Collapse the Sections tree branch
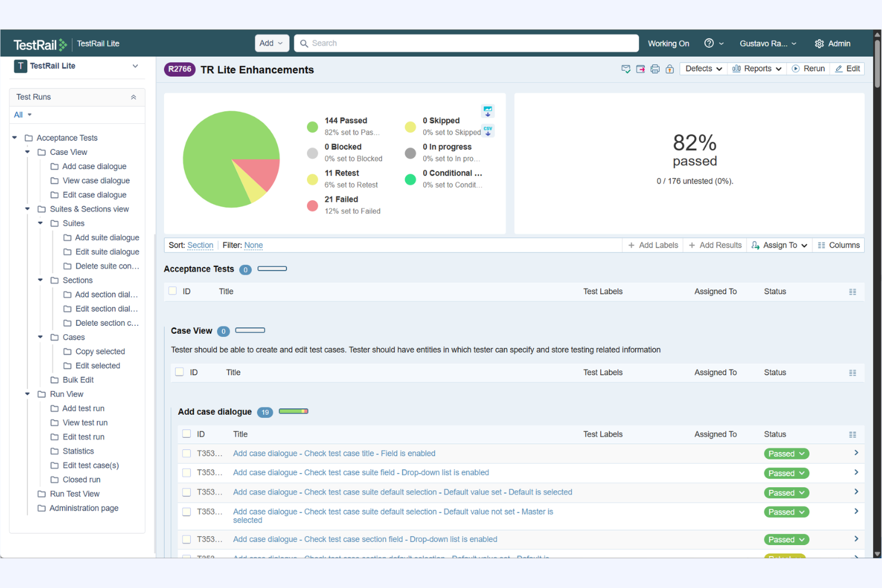The image size is (882, 588). [40, 280]
